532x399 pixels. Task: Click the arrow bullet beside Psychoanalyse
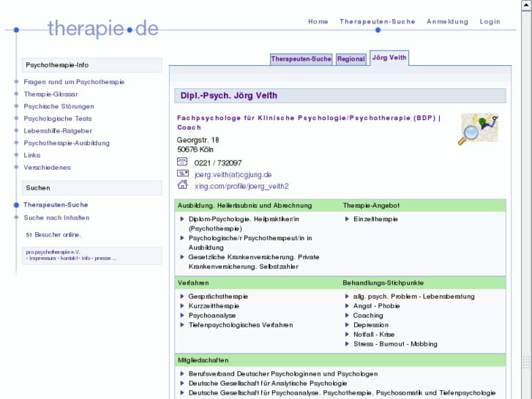coord(182,316)
